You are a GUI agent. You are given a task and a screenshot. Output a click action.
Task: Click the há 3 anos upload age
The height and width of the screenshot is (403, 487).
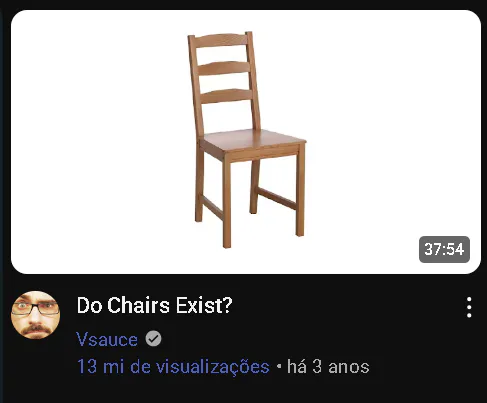click(328, 367)
